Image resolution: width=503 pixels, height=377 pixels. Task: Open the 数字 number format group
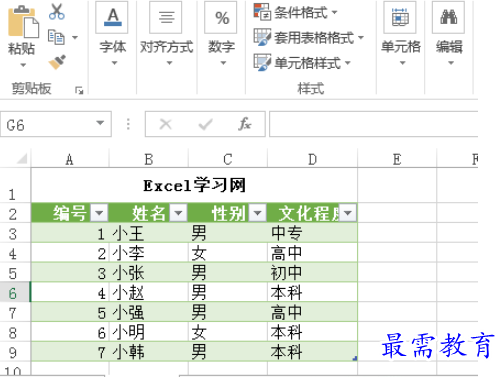coord(221,33)
